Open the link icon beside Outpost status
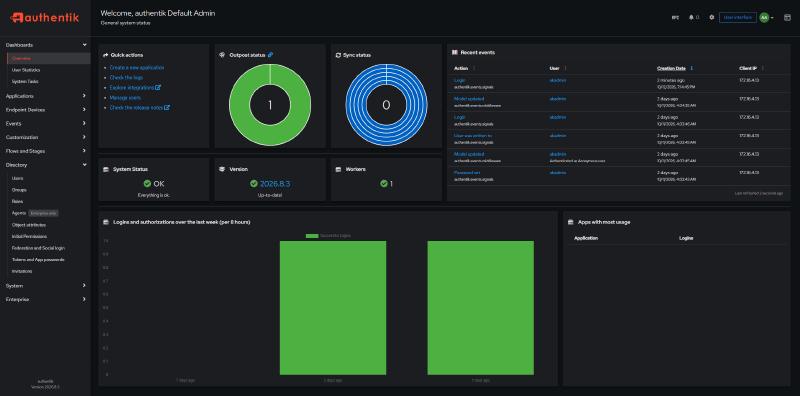 (270, 55)
